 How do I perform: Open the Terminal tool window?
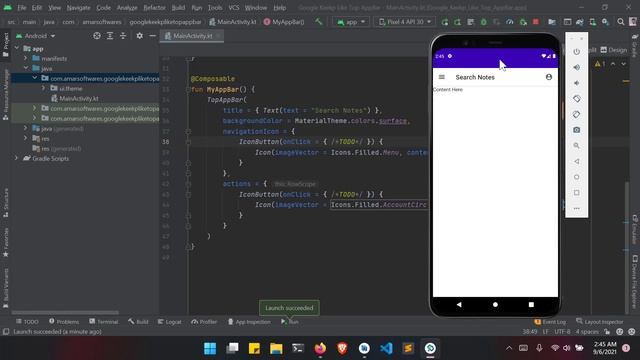pyautogui.click(x=104, y=322)
